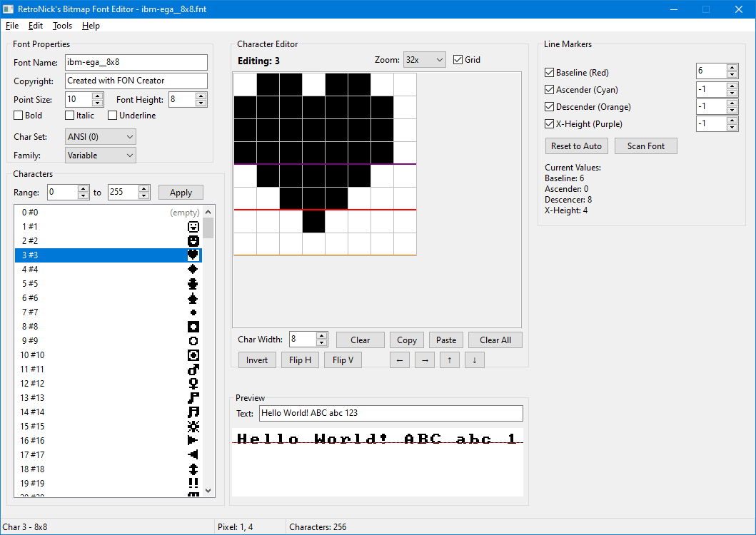
Task: Click the Paste button
Action: point(446,340)
